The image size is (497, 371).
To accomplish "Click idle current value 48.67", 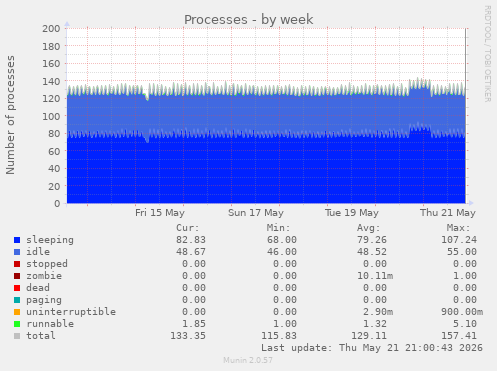I will coord(191,252).
